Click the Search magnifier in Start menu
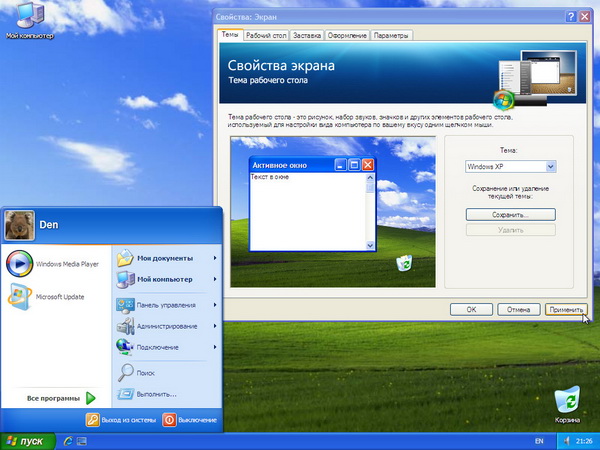This screenshot has height=450, width=600. pyautogui.click(x=125, y=372)
